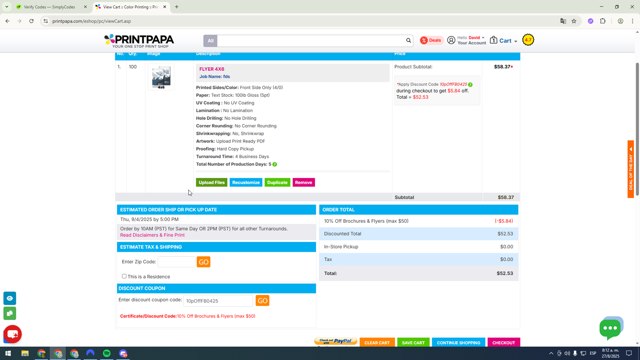Click GO to apply the discount coupon
The height and width of the screenshot is (360, 640).
click(x=262, y=301)
